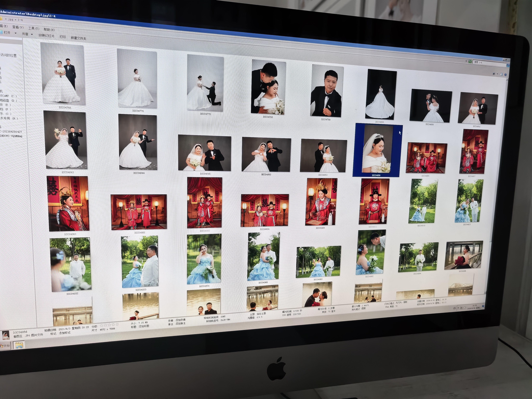Select the DSC04799 thumbnail
532x399 pixels.
click(x=327, y=91)
